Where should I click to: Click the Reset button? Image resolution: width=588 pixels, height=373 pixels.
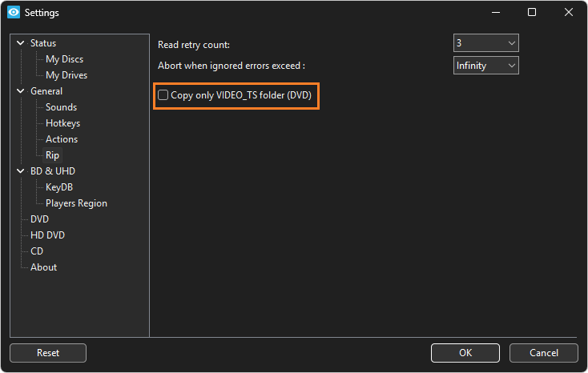(x=48, y=353)
